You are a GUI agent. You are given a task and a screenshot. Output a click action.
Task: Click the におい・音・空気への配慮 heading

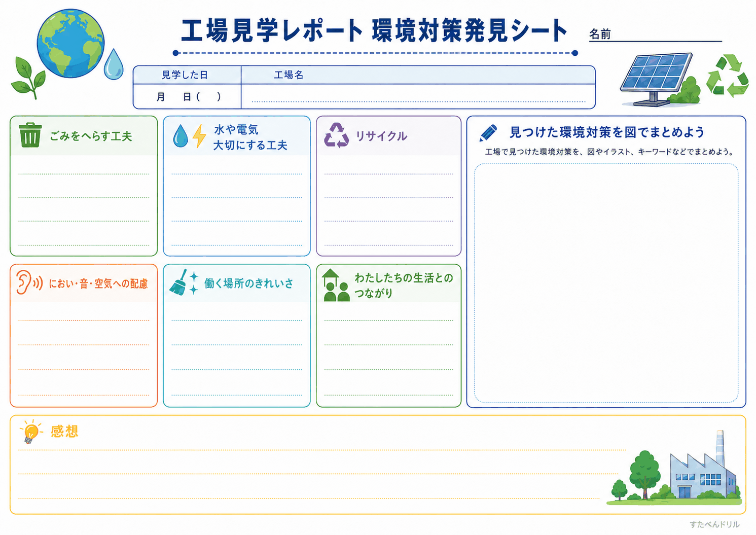click(98, 283)
